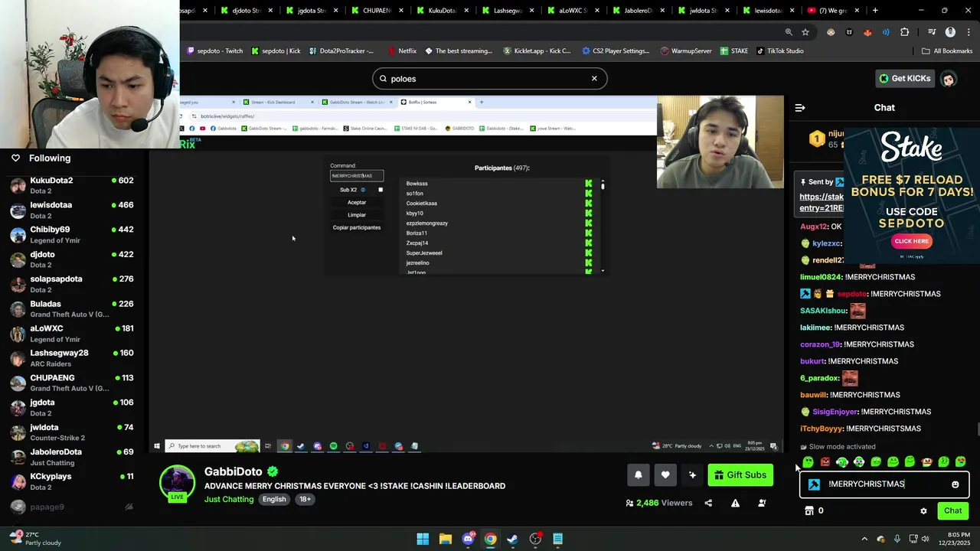Viewport: 980px width, 551px height.
Task: Switch to the CHUPAENG tab
Action: [x=377, y=11]
